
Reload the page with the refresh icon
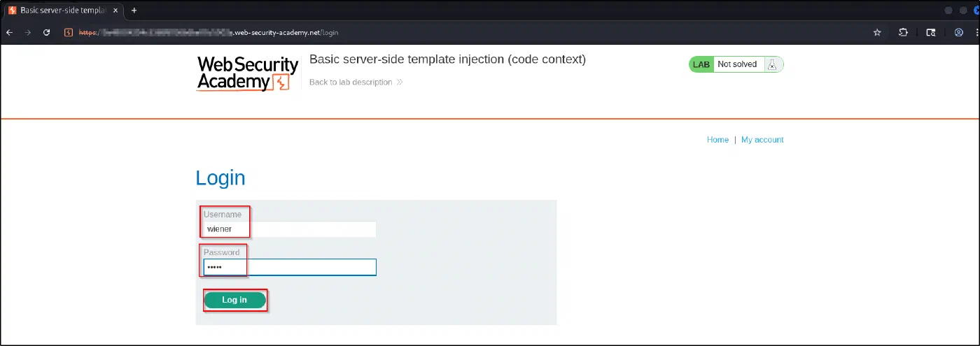point(47,32)
